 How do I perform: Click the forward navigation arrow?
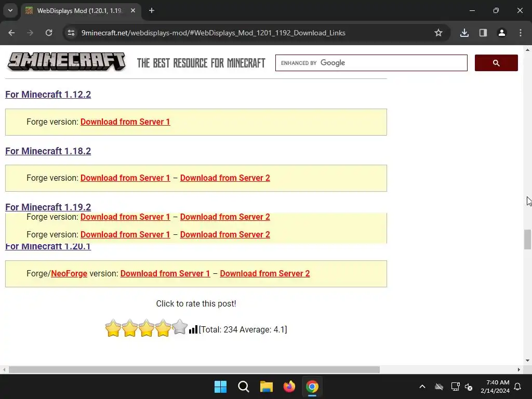pyautogui.click(x=30, y=33)
